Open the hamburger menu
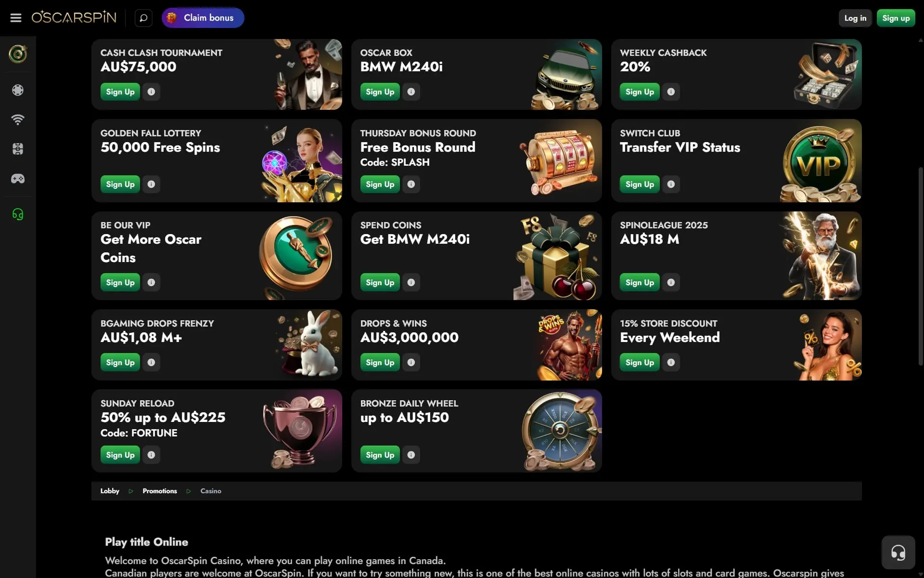This screenshot has height=578, width=924. (x=16, y=18)
